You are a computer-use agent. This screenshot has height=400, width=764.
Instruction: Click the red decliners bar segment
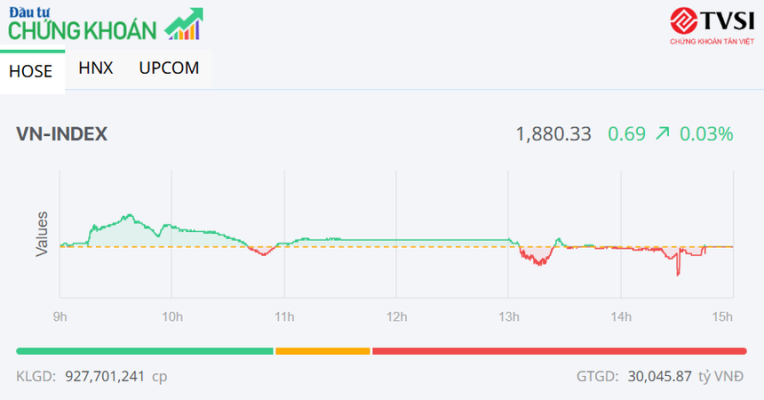tap(559, 350)
